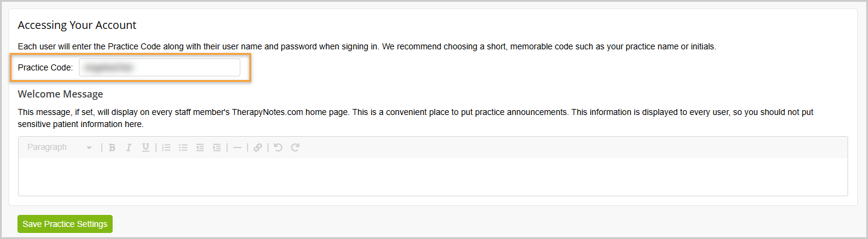Focus the Practice Code text field
The image size is (868, 239).
pos(160,67)
